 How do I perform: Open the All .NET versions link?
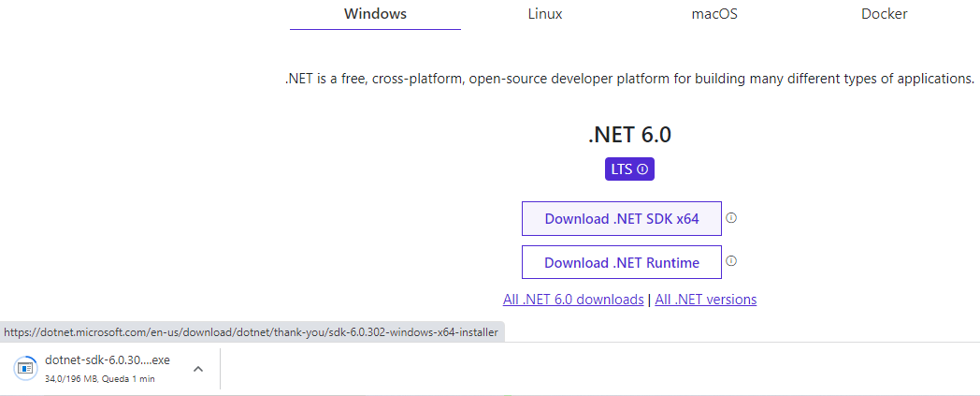(706, 300)
